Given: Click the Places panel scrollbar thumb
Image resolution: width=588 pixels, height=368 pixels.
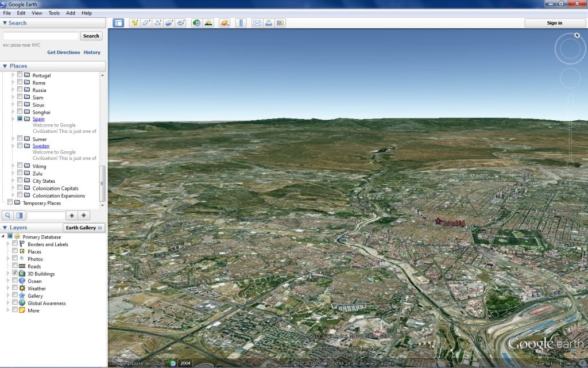Looking at the screenshot, I should click(102, 183).
